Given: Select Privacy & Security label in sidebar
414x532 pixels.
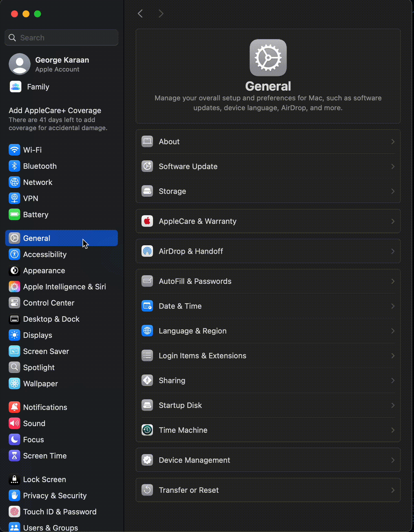Looking at the screenshot, I should pos(55,496).
